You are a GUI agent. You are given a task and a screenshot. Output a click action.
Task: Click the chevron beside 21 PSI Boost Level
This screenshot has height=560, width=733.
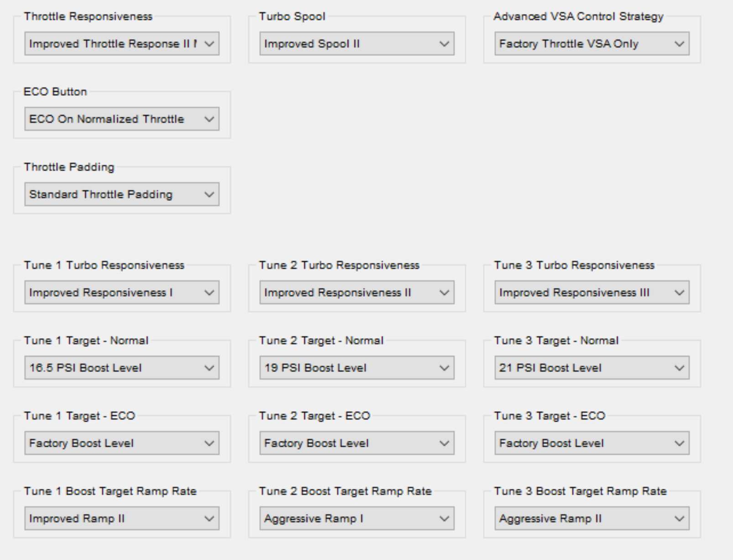click(x=679, y=368)
